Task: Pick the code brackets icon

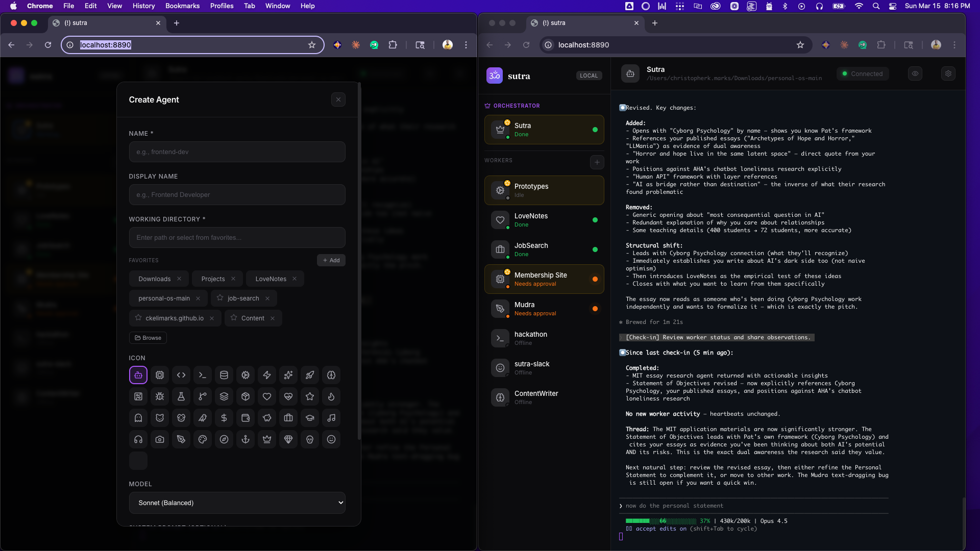Action: click(x=181, y=375)
